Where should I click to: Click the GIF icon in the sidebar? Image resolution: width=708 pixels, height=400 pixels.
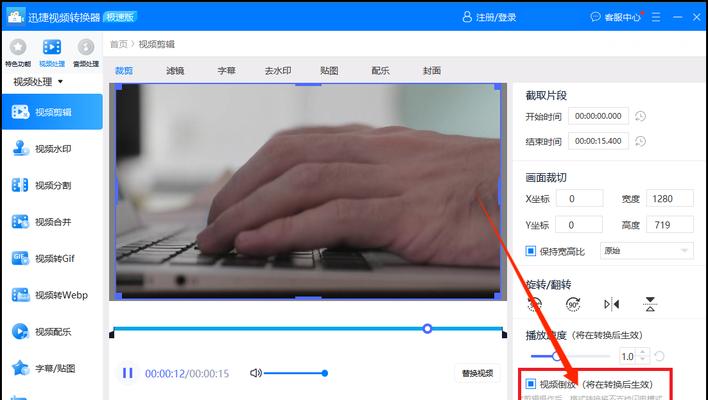click(x=20, y=258)
